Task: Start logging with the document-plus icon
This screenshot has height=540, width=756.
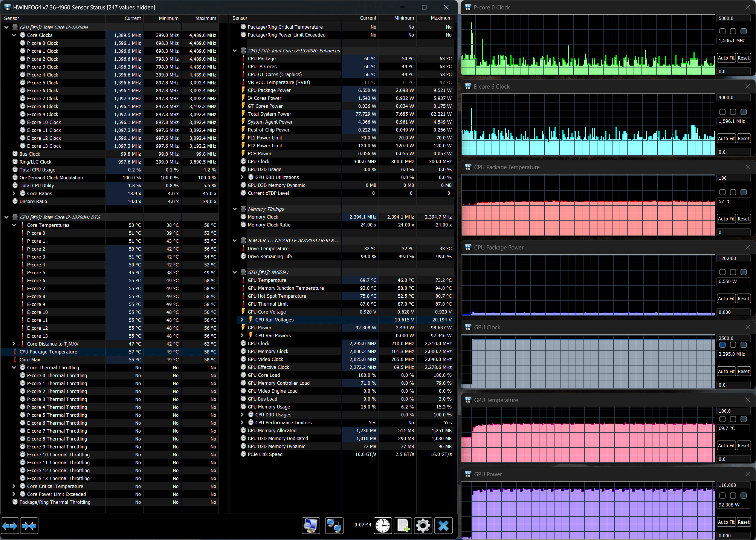Action: 403,526
